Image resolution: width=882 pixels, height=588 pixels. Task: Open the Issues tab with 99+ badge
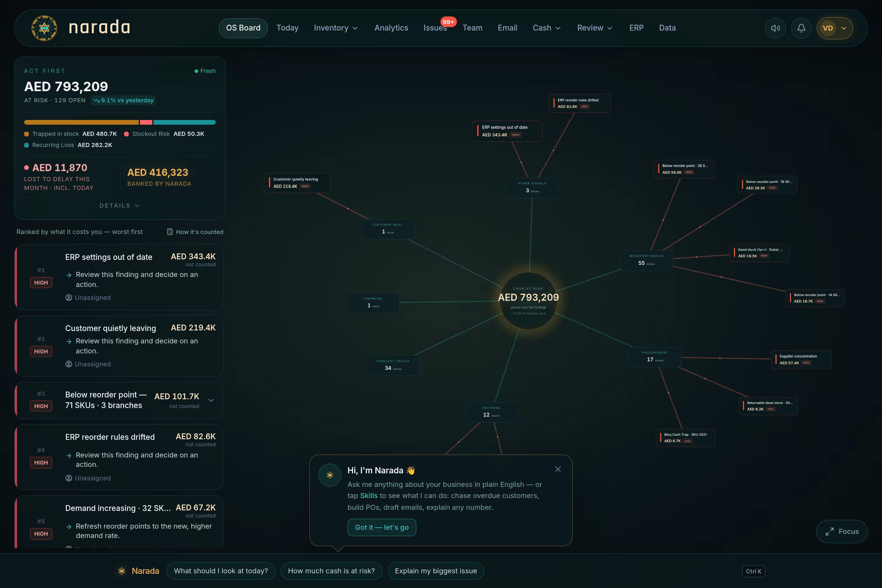click(435, 28)
